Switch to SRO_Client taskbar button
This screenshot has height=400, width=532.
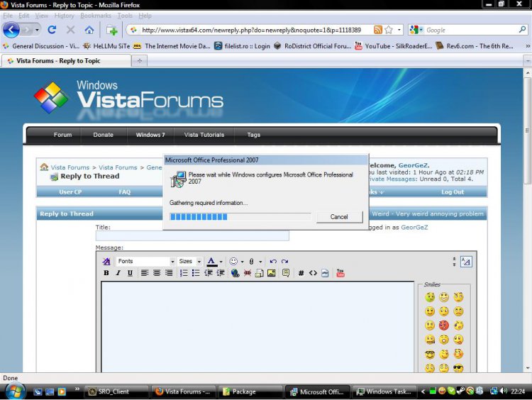(116, 391)
